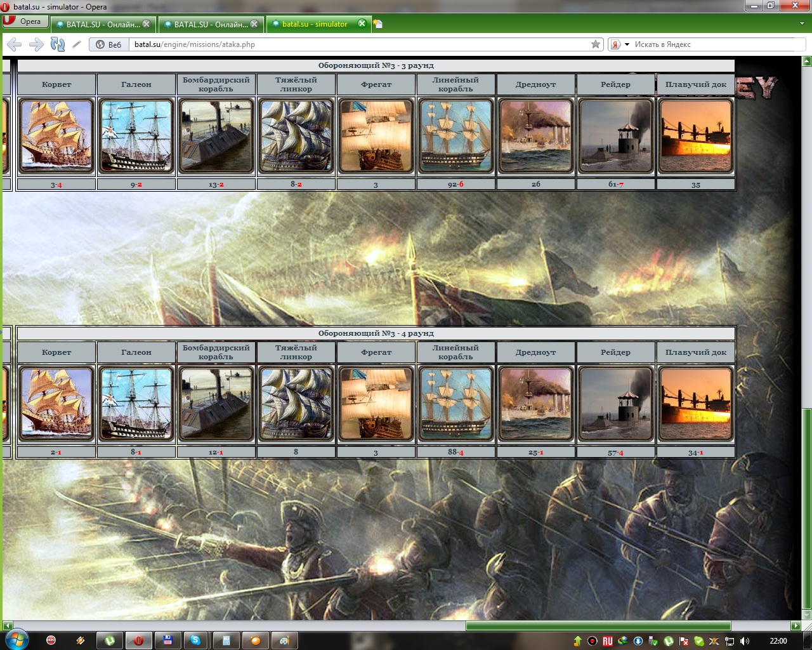Click the vertical scrollbar up arrow
Image resolution: width=812 pixels, height=650 pixels.
[x=807, y=62]
